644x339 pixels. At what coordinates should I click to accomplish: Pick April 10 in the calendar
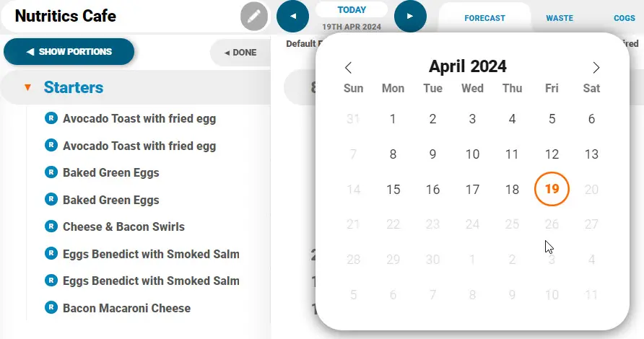tap(472, 154)
